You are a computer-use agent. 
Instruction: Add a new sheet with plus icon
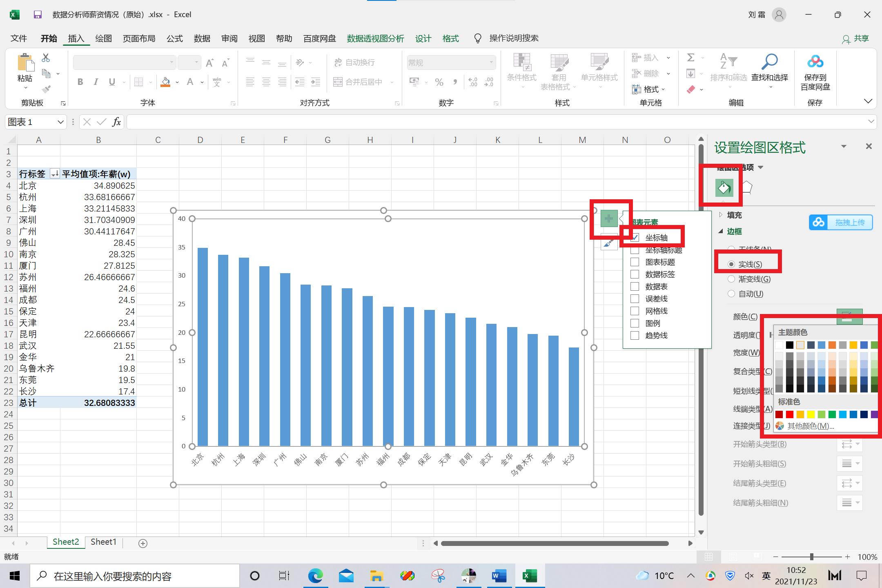click(x=143, y=543)
